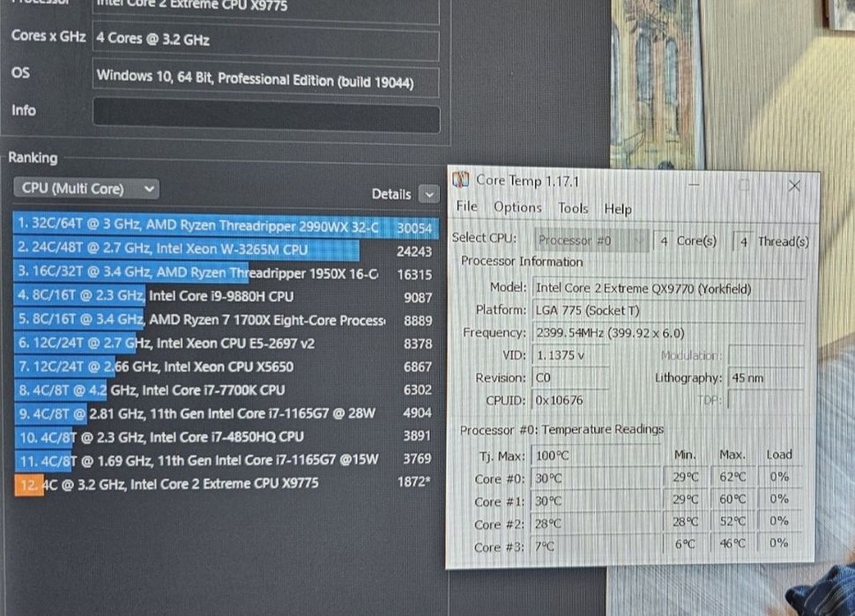855x616 pixels.
Task: Open the Help menu in Core Temp
Action: [x=618, y=210]
